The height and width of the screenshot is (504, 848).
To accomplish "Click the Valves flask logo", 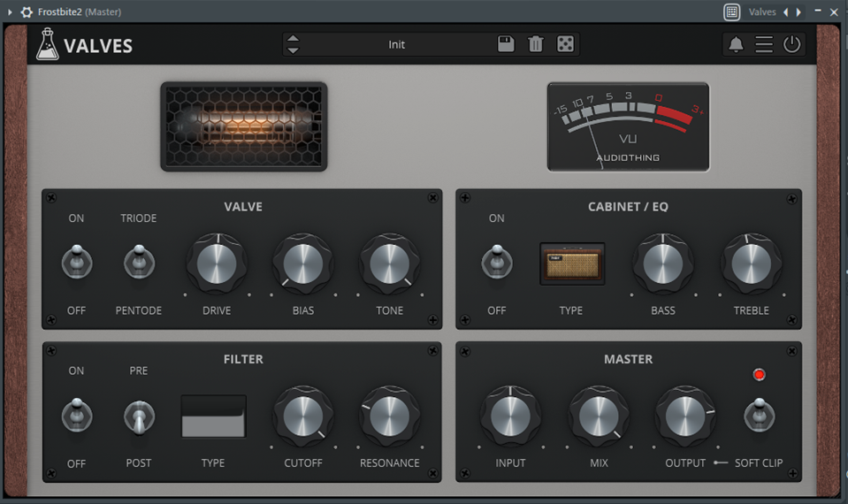I will (x=47, y=44).
